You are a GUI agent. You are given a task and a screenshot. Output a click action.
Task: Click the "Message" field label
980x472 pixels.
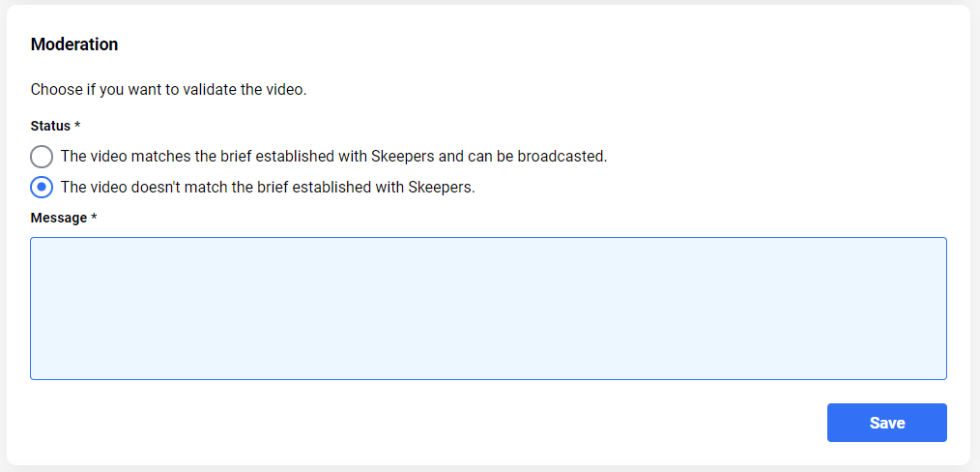(59, 219)
